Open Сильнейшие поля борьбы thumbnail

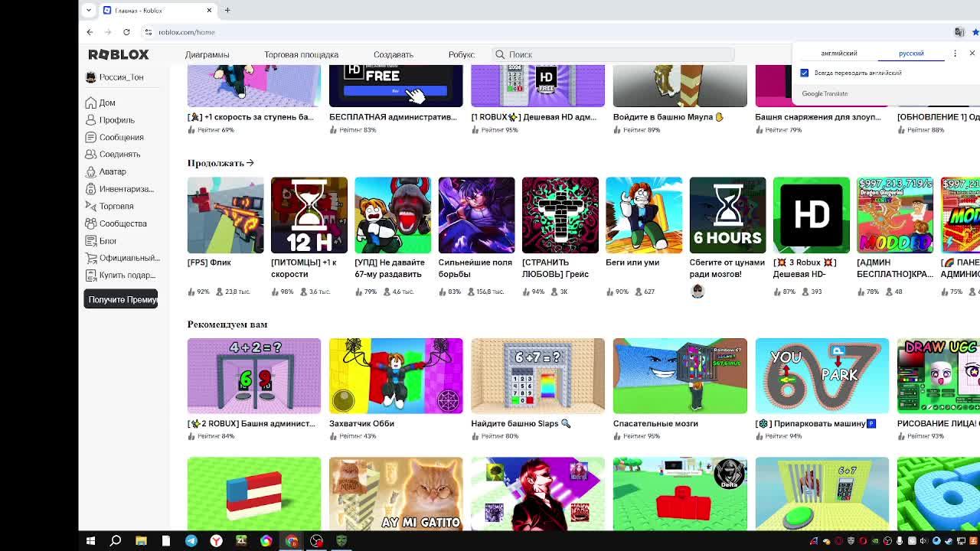(476, 215)
